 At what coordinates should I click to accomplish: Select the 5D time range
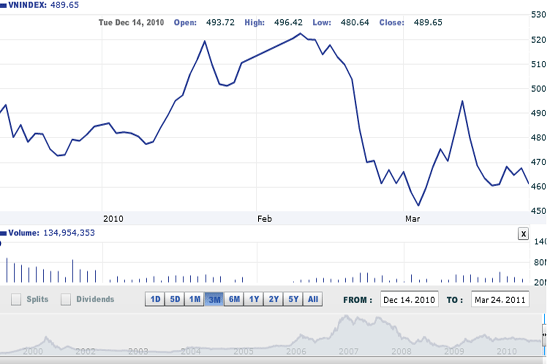pos(175,299)
